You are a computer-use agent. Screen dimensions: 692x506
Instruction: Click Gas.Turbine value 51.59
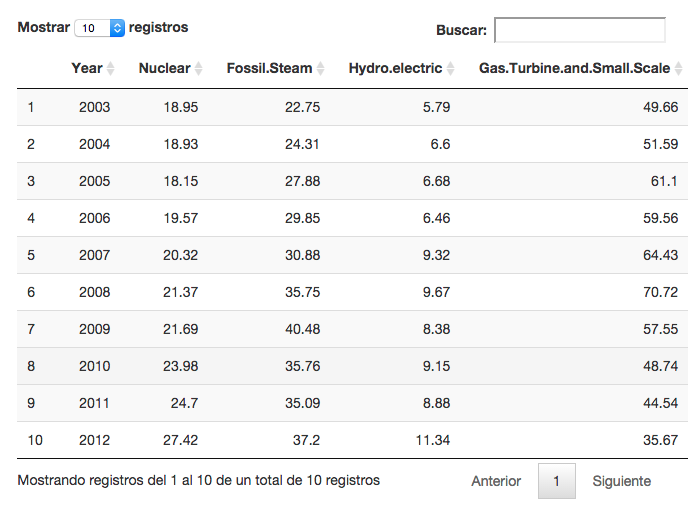tap(660, 144)
